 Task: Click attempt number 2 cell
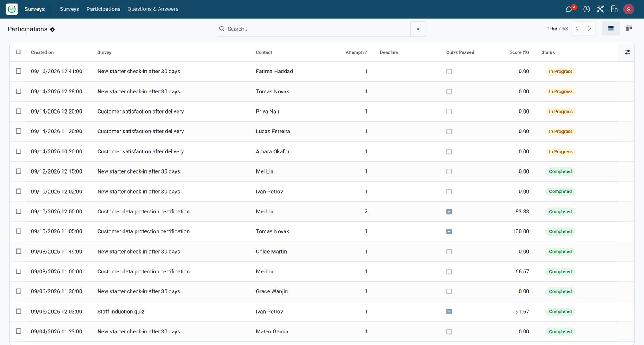366,212
